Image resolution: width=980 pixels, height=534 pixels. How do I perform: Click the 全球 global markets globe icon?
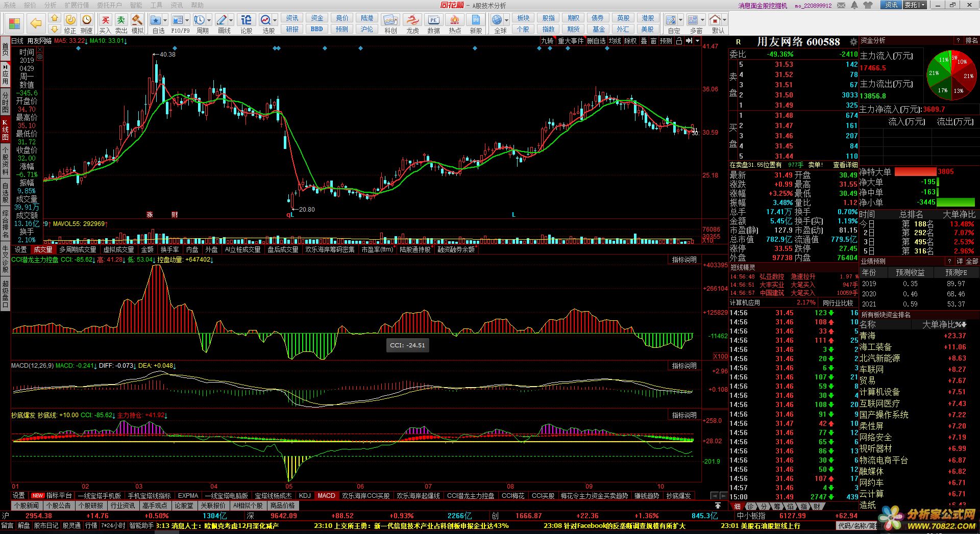pyautogui.click(x=497, y=20)
